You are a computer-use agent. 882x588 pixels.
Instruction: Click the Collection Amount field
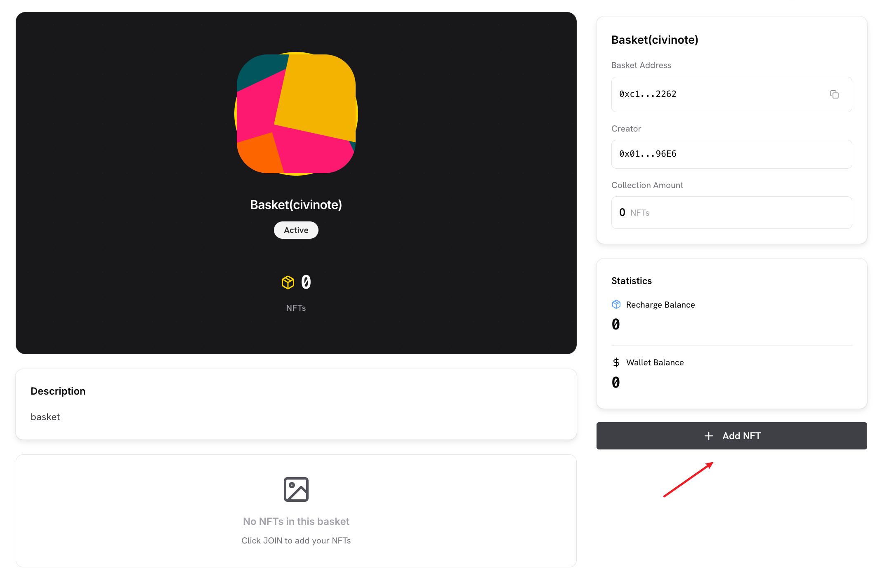click(731, 213)
